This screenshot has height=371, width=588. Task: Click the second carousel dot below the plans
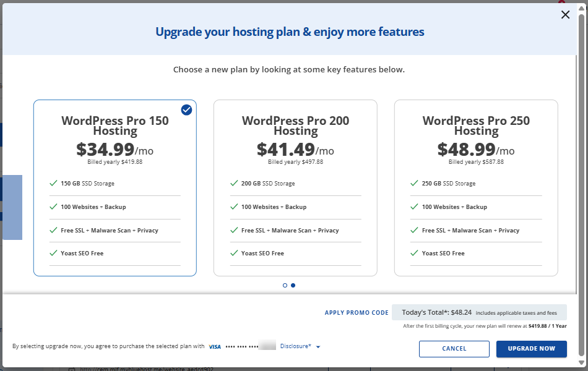(293, 285)
